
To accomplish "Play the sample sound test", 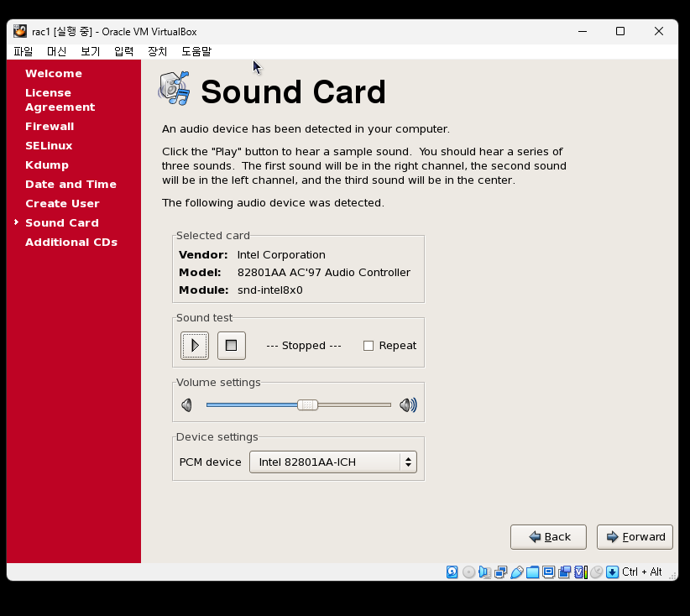I will 195,346.
